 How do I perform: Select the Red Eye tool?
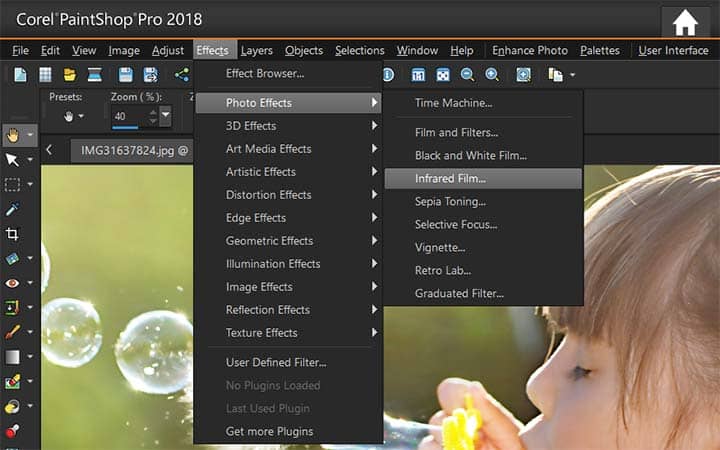point(12,283)
